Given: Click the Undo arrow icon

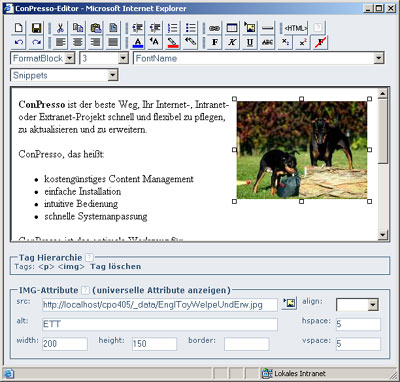Looking at the screenshot, I should click(x=19, y=42).
